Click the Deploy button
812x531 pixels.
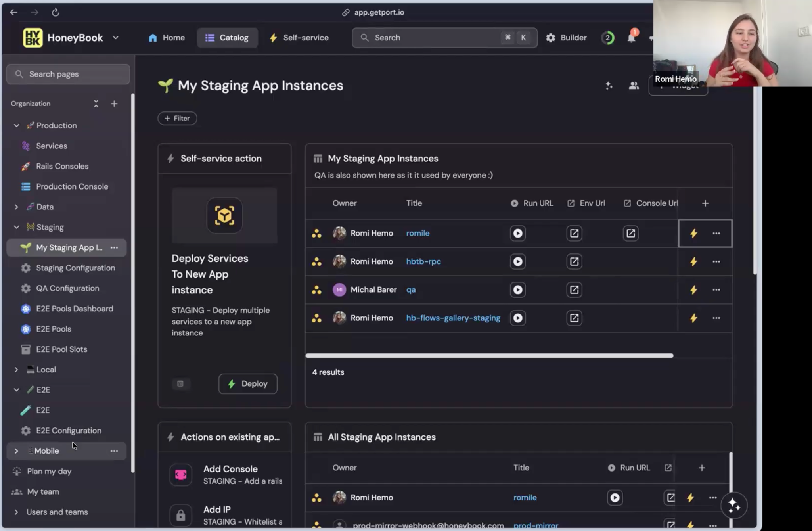click(248, 384)
